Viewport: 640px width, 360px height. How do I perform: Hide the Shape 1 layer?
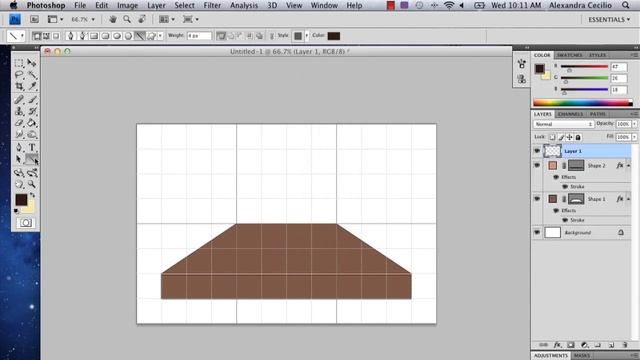click(x=537, y=199)
